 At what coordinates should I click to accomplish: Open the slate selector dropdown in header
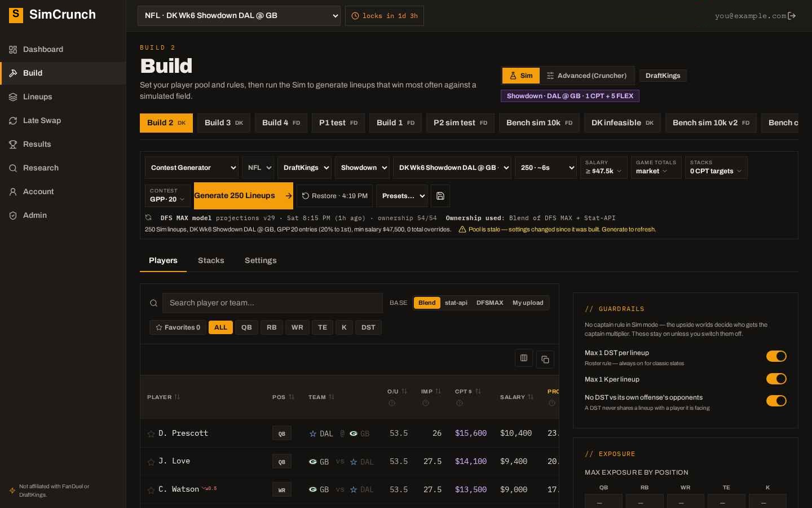pos(239,16)
